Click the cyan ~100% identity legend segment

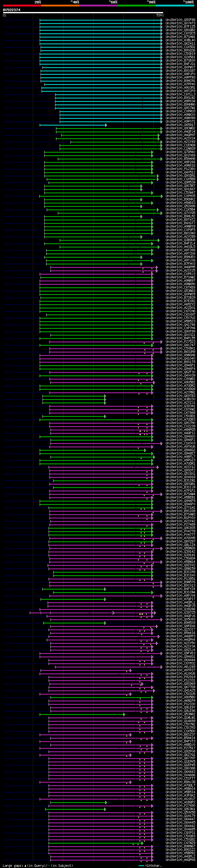(175, 6)
